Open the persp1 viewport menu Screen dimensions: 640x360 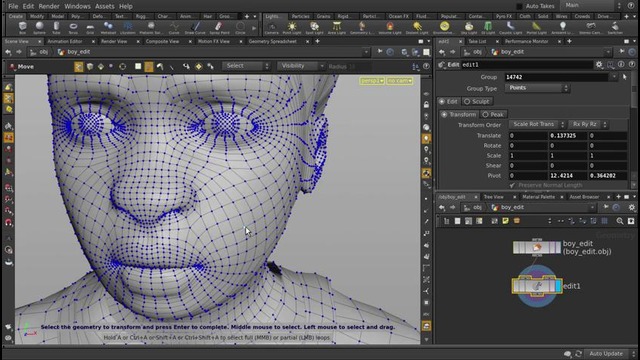click(372, 81)
